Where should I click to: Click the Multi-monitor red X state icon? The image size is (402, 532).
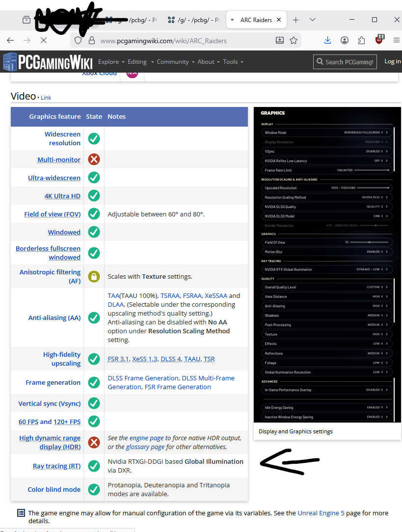point(94,159)
